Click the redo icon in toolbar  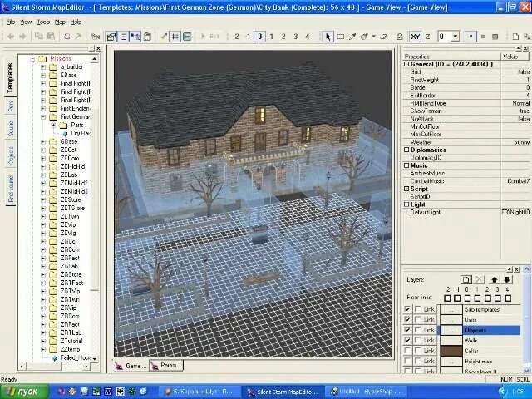tap(78, 37)
